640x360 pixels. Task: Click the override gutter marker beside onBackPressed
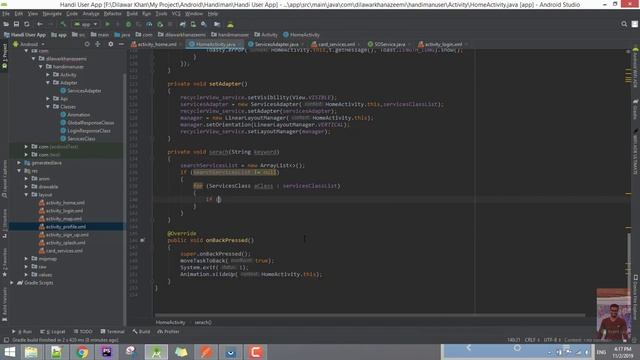click(x=142, y=240)
